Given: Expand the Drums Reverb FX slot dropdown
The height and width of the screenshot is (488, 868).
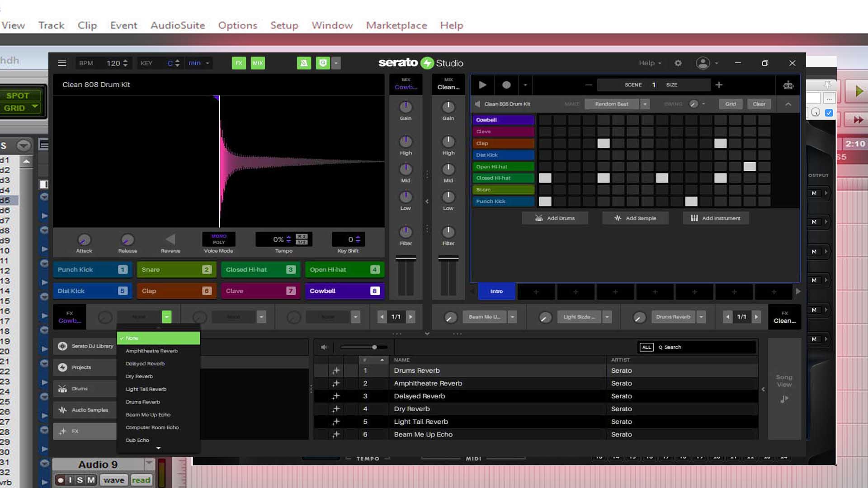Looking at the screenshot, I should tap(701, 317).
